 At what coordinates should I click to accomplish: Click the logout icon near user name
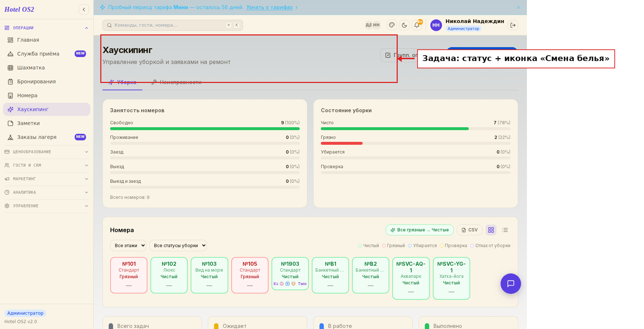[x=513, y=25]
